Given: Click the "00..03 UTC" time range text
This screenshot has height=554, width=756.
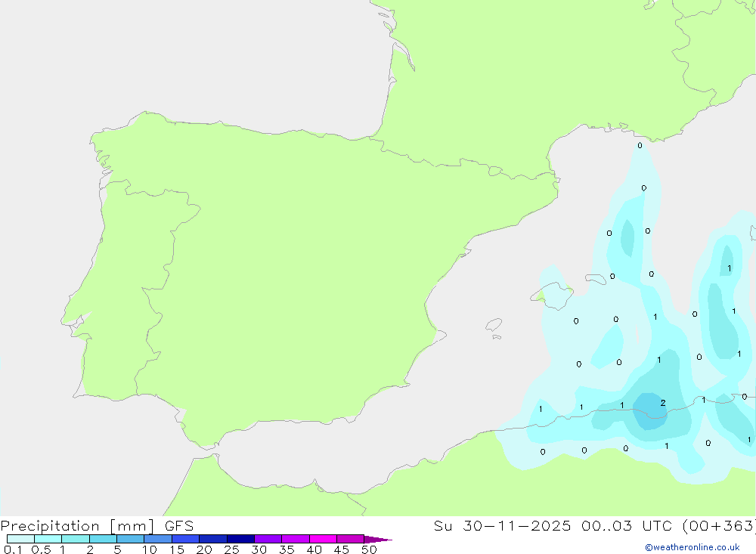Looking at the screenshot, I should point(626,525).
